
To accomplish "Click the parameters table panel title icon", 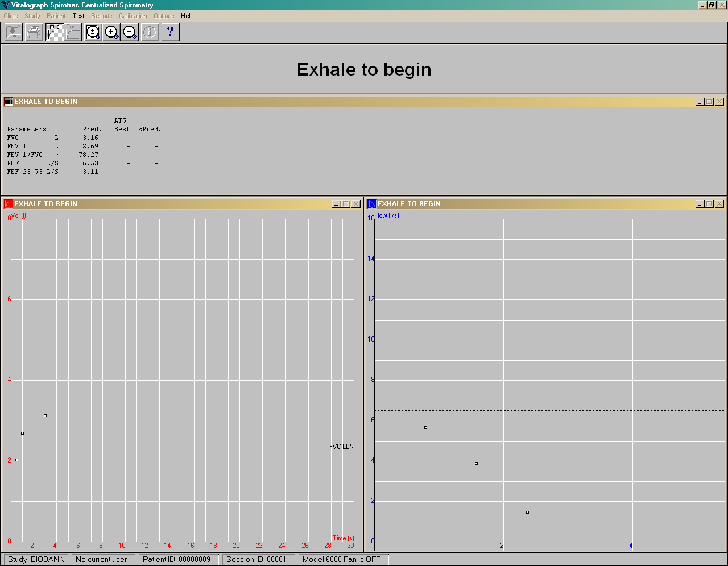I will (x=9, y=102).
